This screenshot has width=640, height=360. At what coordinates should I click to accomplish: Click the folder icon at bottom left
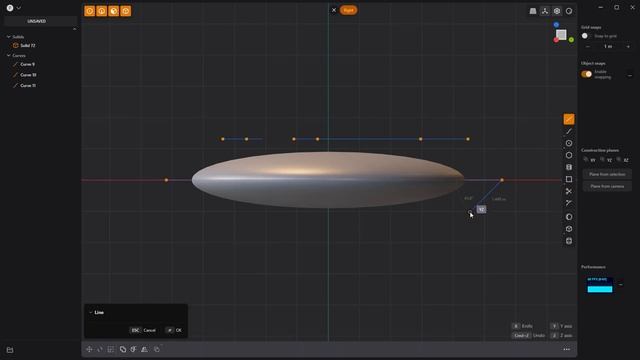[10, 350]
